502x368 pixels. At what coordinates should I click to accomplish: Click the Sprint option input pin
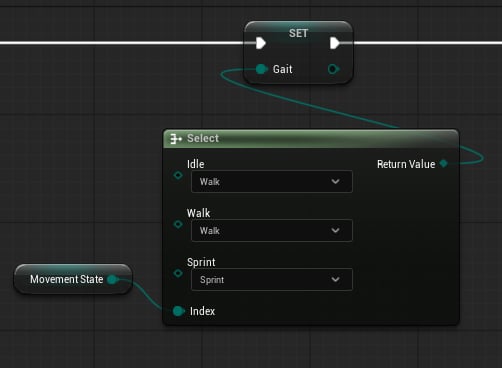point(178,273)
